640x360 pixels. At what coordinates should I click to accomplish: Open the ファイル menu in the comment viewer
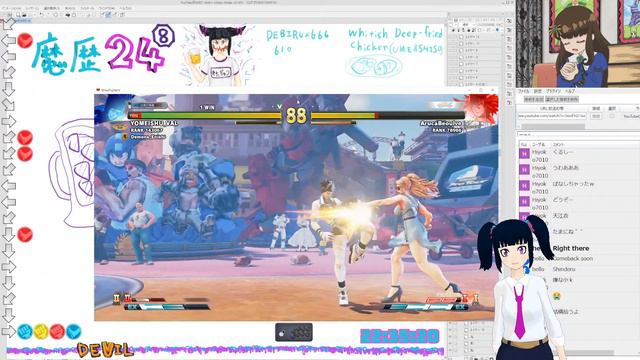tap(523, 91)
